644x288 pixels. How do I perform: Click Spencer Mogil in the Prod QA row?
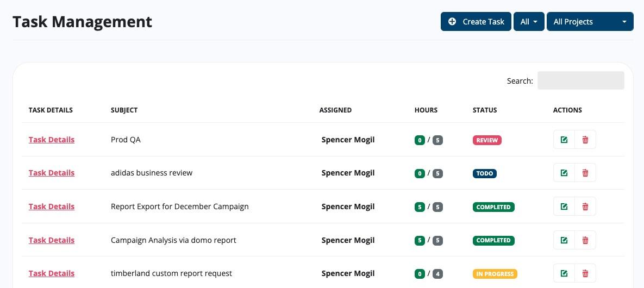point(348,140)
